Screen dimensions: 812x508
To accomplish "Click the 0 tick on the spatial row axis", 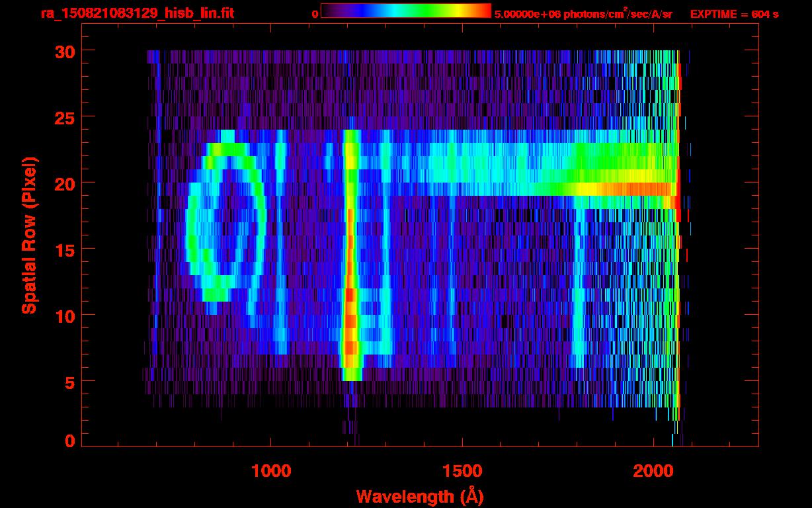I will 69,441.
